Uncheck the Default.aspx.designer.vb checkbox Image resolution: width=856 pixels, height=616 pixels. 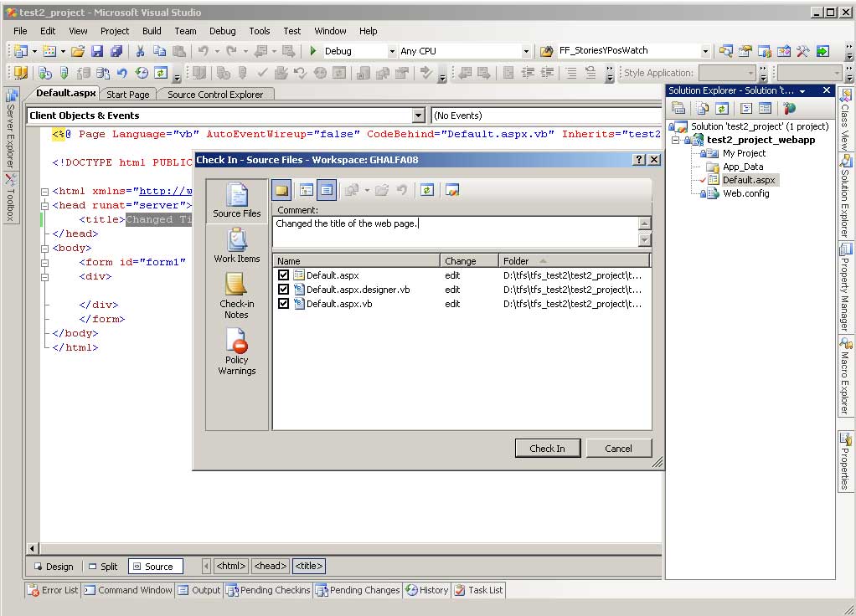(283, 290)
